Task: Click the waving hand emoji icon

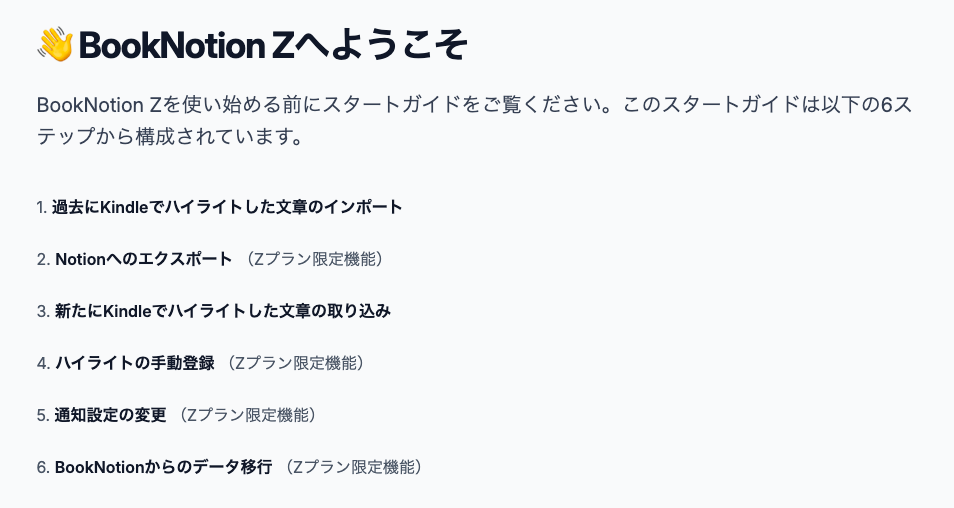Action: tap(55, 45)
